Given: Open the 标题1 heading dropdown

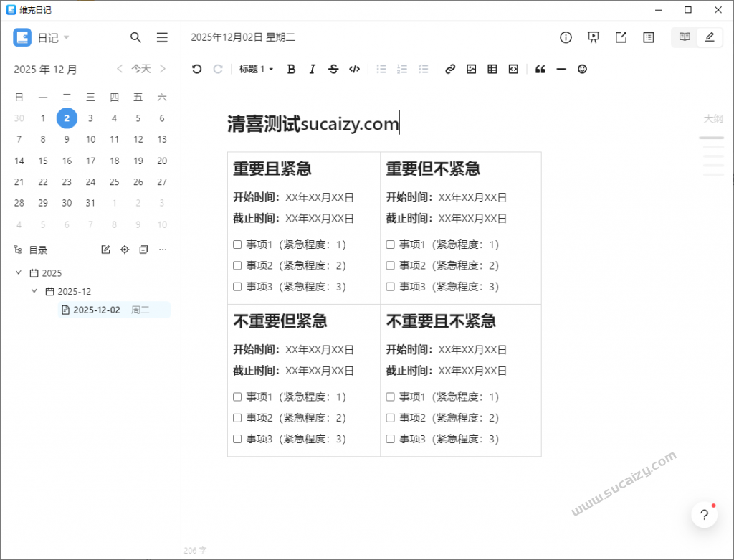Looking at the screenshot, I should pos(255,69).
